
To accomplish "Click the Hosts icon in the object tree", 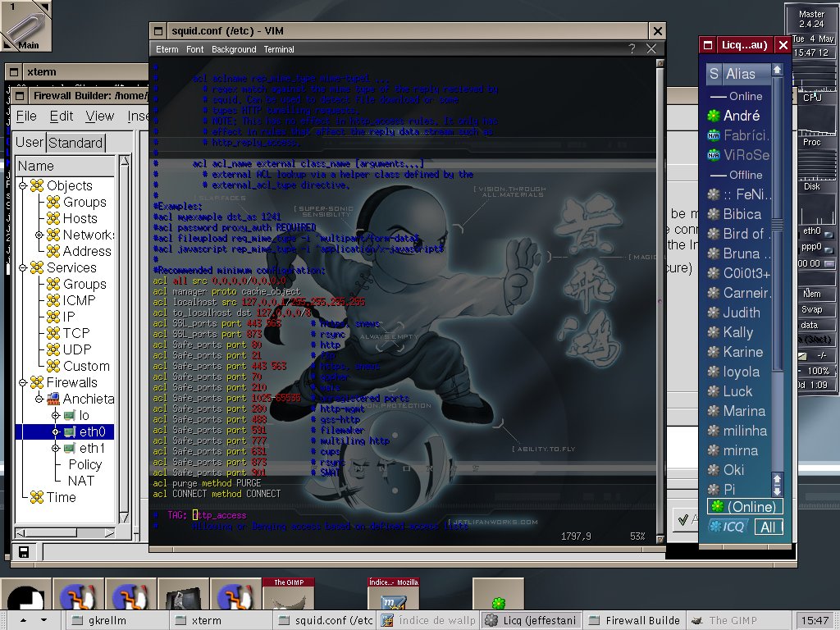I will click(x=53, y=218).
